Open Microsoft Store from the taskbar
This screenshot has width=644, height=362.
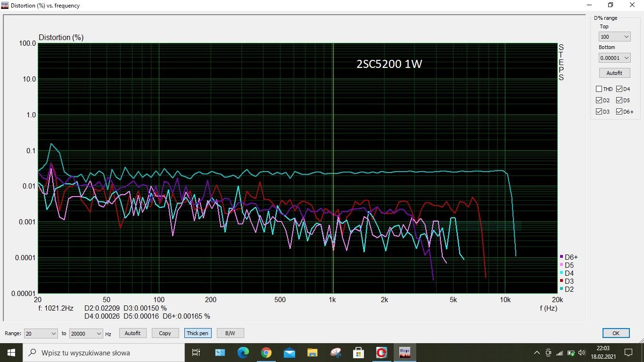point(358,353)
